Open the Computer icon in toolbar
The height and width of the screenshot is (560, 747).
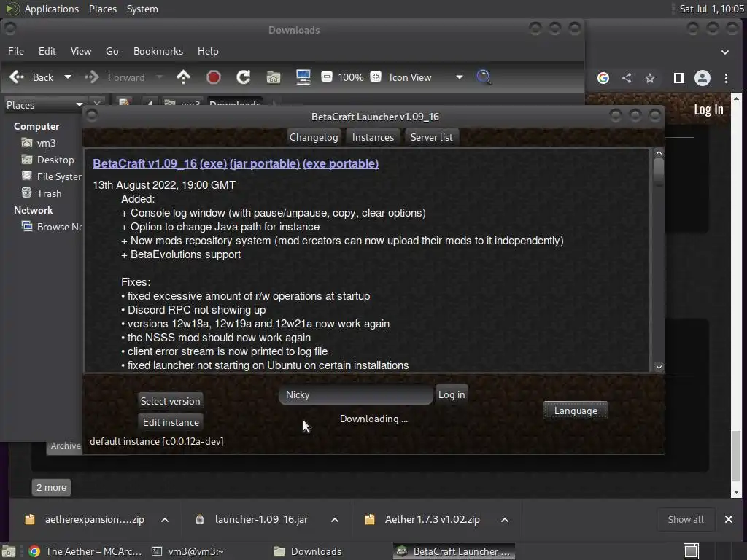coord(303,77)
